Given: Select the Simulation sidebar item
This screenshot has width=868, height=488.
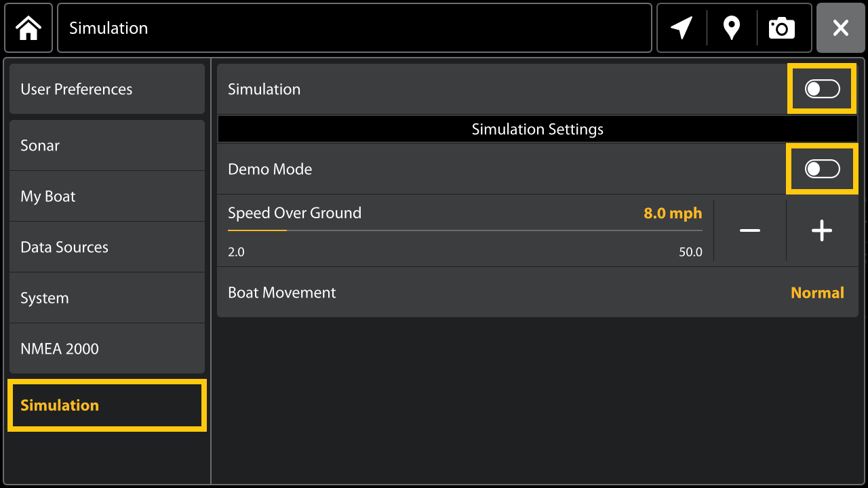Looking at the screenshot, I should [107, 405].
